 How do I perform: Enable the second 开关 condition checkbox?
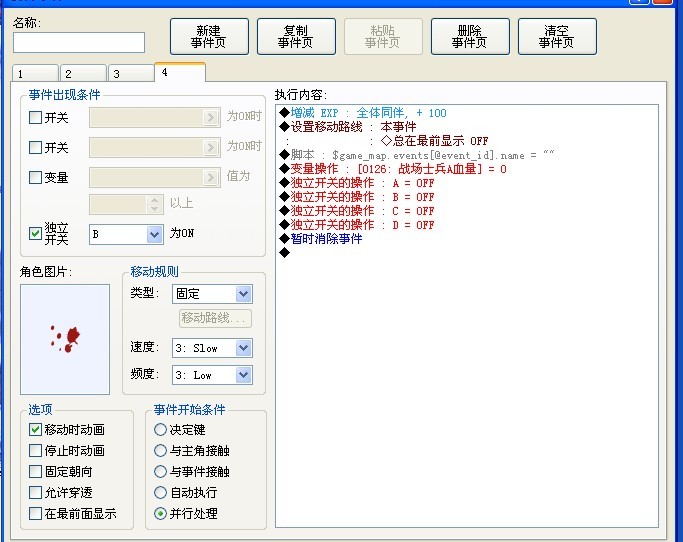point(35,147)
